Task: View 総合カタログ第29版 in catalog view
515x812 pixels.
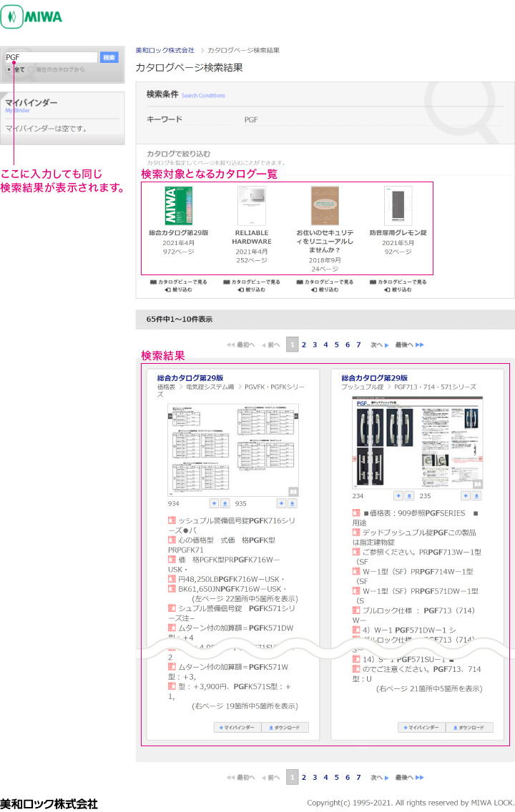Action: pyautogui.click(x=179, y=282)
